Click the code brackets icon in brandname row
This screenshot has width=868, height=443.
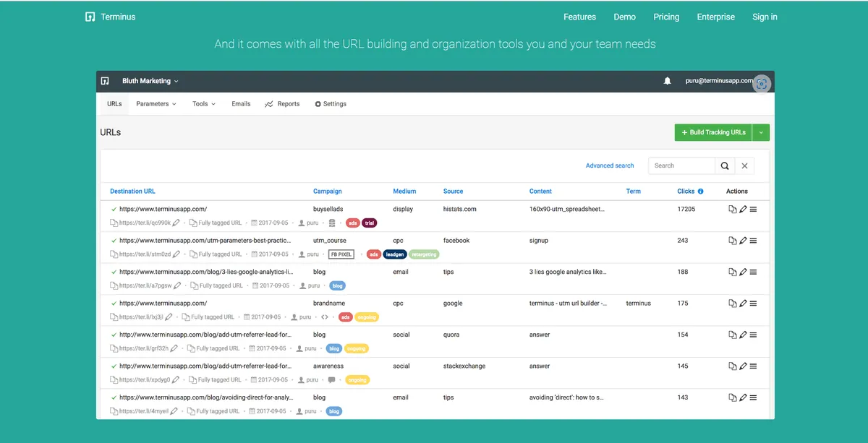(325, 317)
